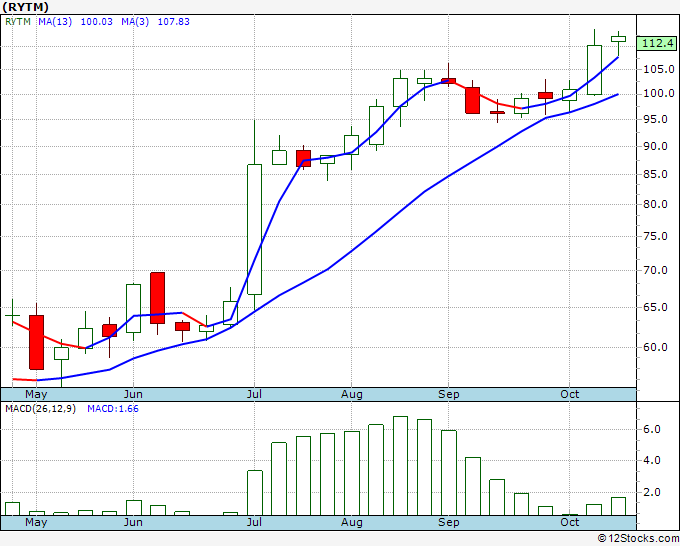Click the 105.0 price axis value
680x546 pixels.
tap(659, 69)
